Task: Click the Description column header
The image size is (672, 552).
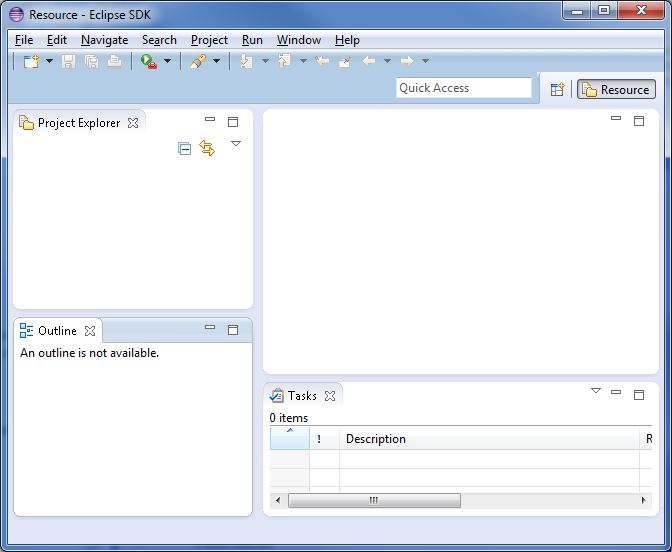Action: pos(489,438)
